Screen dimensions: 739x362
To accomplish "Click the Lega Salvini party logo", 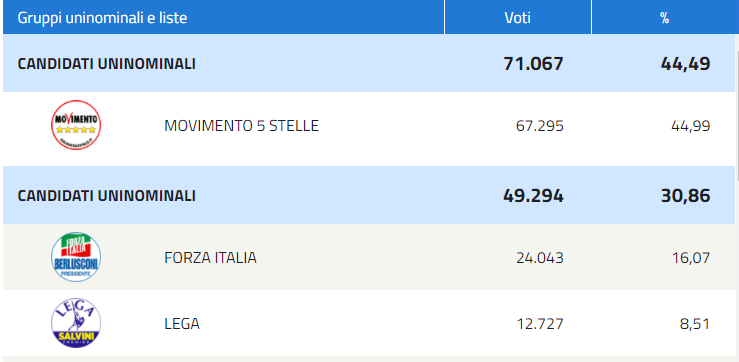I will 76,323.
